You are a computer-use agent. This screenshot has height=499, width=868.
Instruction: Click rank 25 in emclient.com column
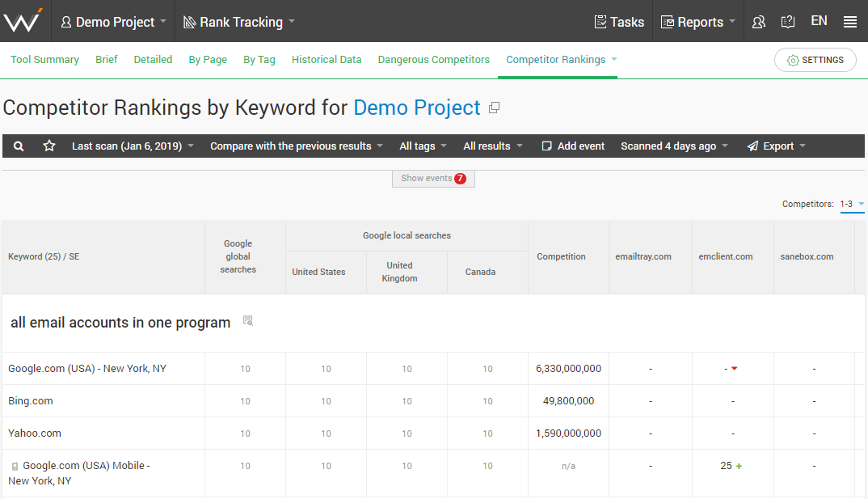[727, 466]
